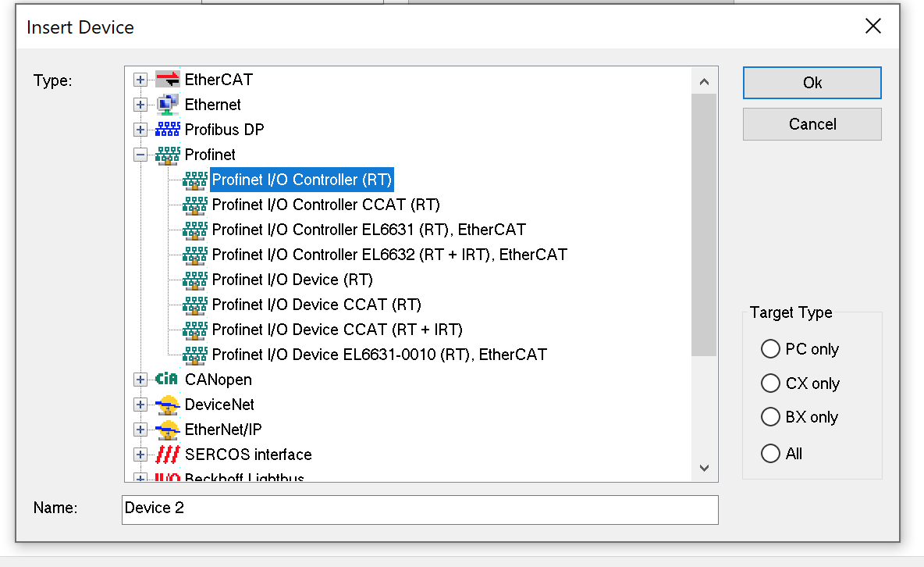The image size is (924, 567).
Task: Click icon beside Controller EL6632 (RT + IRT)
Action: (x=194, y=255)
